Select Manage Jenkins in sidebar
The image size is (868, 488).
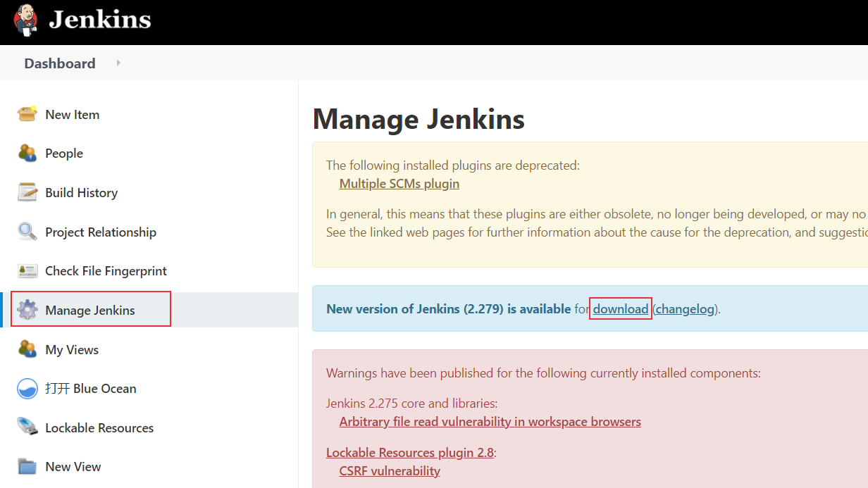[x=90, y=310]
